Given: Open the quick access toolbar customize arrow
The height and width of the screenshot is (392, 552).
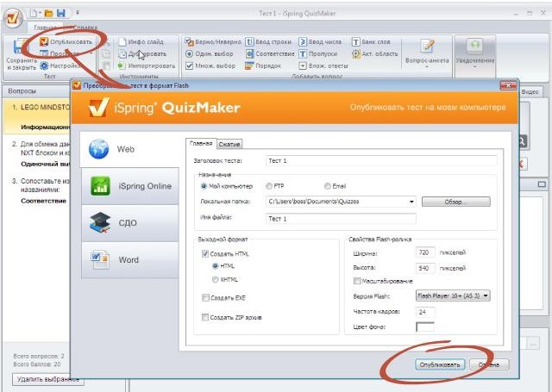Looking at the screenshot, I should pyautogui.click(x=78, y=14).
